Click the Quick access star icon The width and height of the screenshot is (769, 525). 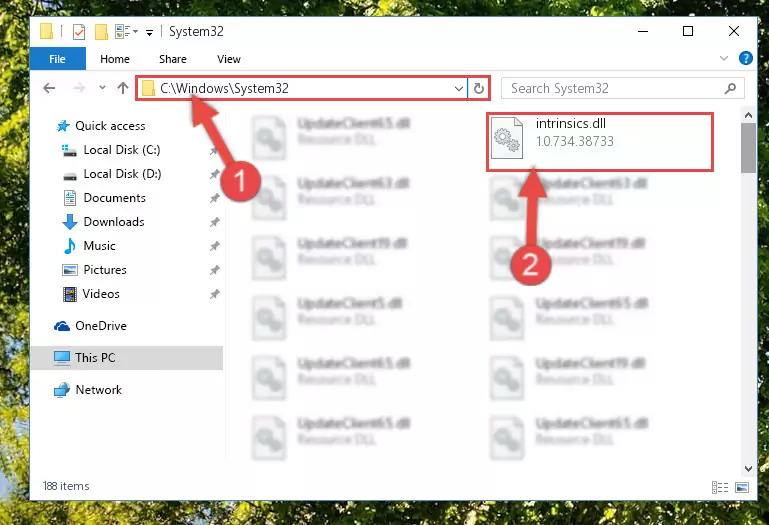coord(63,126)
